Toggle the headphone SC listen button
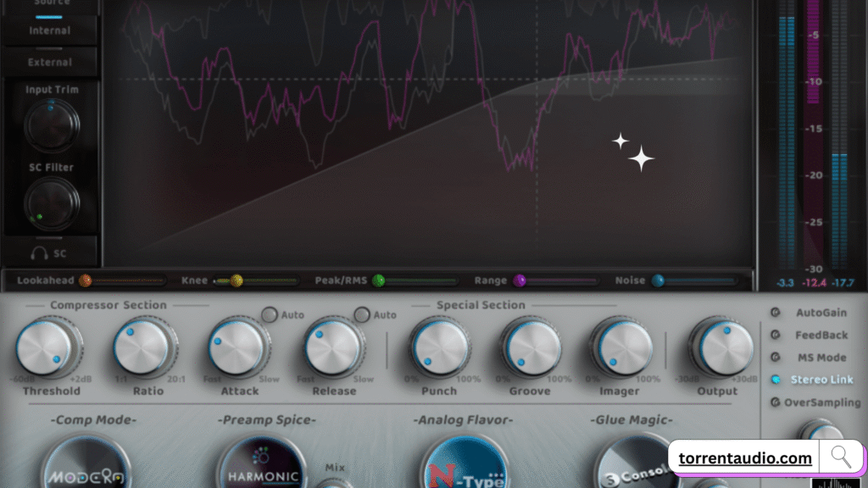Image resolution: width=868 pixels, height=488 pixels. click(51, 252)
